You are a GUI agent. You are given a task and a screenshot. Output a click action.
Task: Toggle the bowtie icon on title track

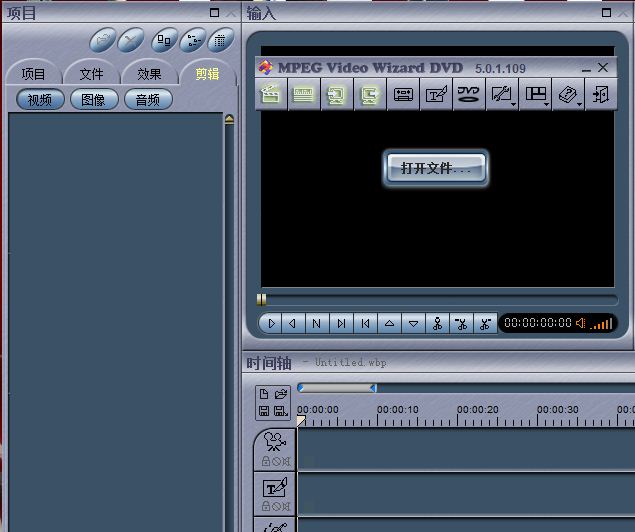click(x=286, y=506)
